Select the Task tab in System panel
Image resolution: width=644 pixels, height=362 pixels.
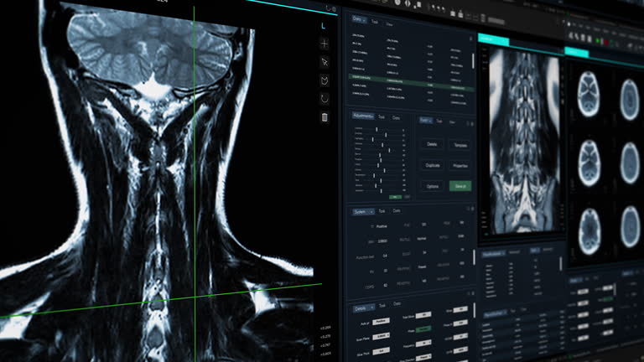tap(382, 211)
